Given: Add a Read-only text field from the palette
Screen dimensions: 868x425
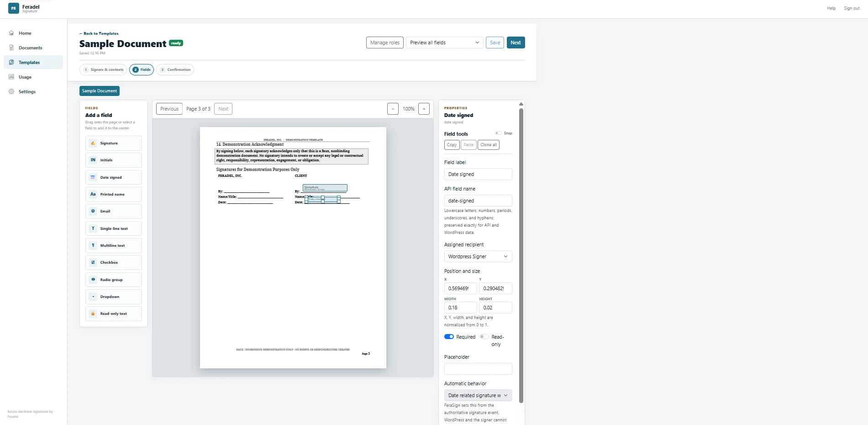Looking at the screenshot, I should click(x=113, y=313).
